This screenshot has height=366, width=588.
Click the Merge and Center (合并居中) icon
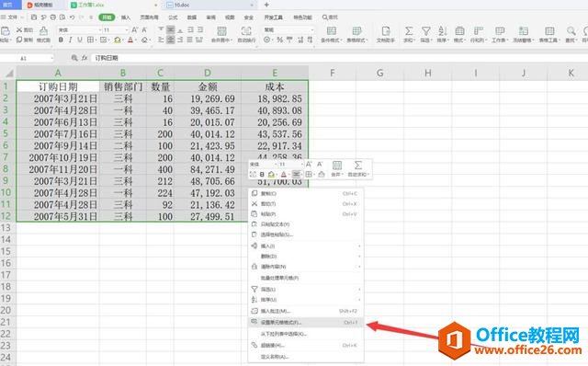[x=221, y=30]
